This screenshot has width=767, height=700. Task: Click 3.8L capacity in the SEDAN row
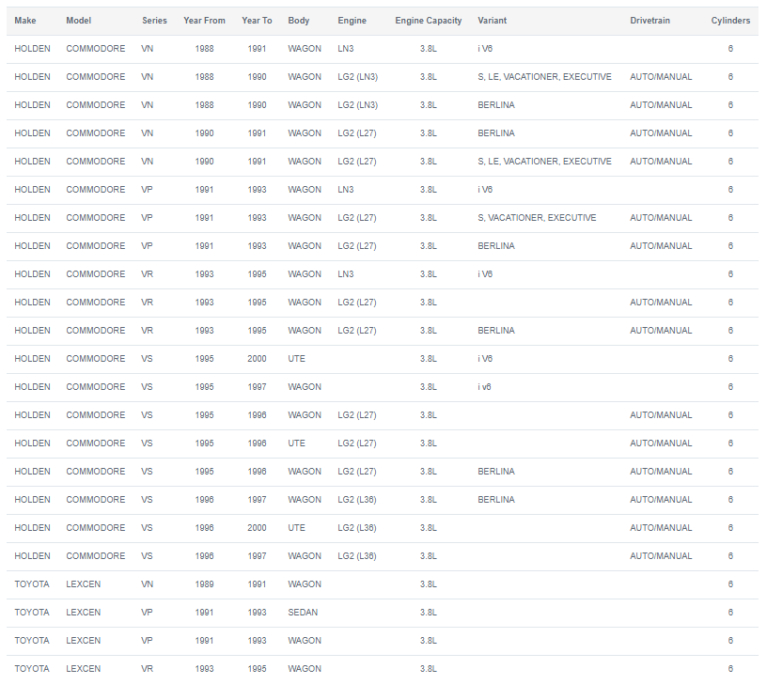pyautogui.click(x=428, y=613)
